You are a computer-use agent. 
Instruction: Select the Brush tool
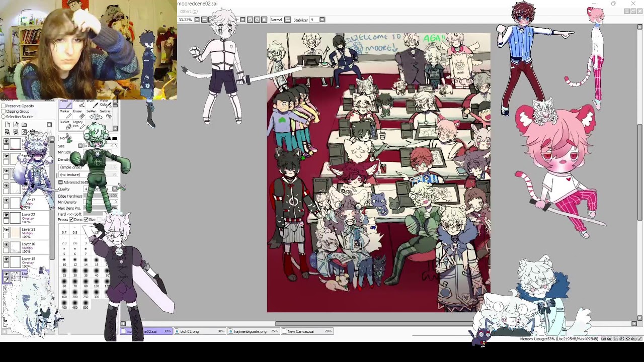tap(93, 103)
